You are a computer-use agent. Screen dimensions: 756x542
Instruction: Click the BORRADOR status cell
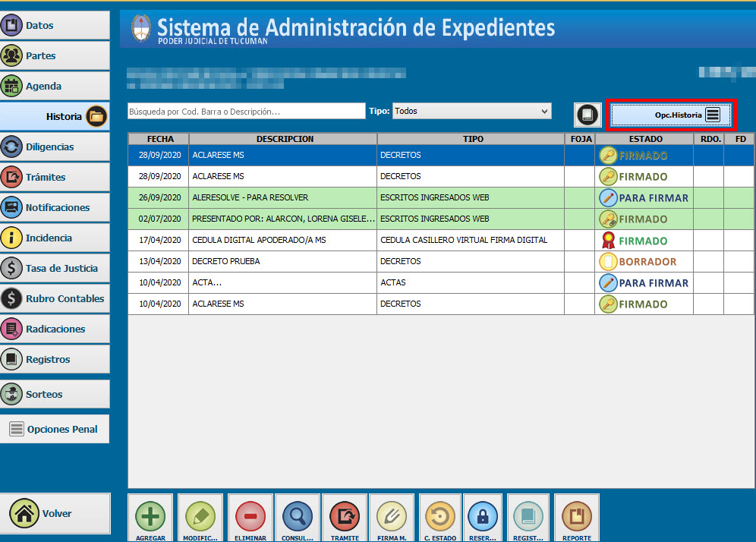tap(644, 261)
